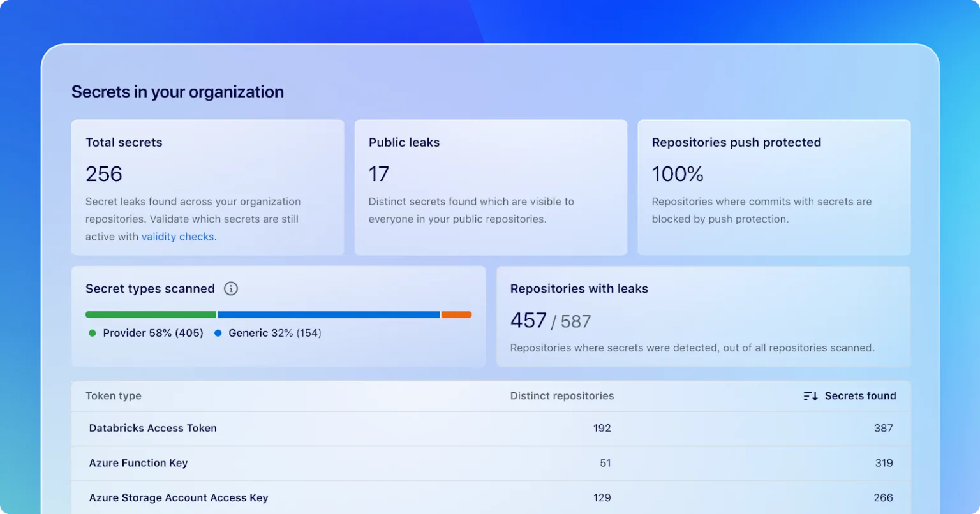The image size is (980, 514).
Task: Click the blue Generic segment of the bar
Action: coord(329,314)
